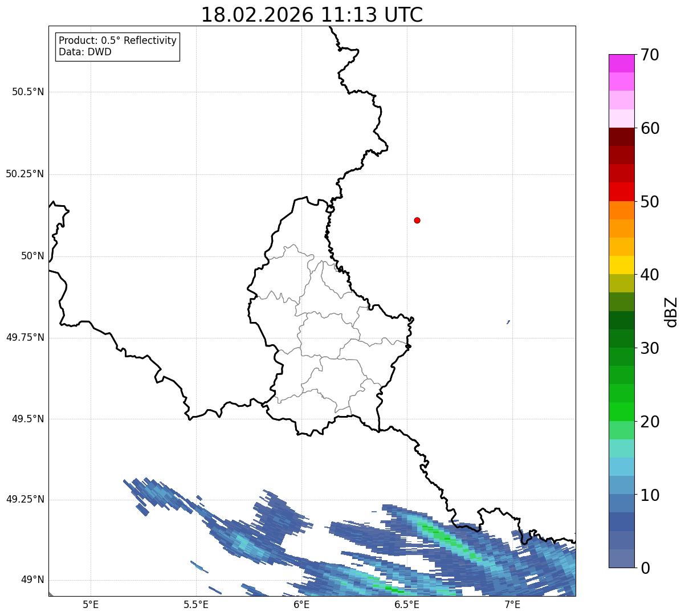Click the colorbar tick label "30"

pos(650,348)
